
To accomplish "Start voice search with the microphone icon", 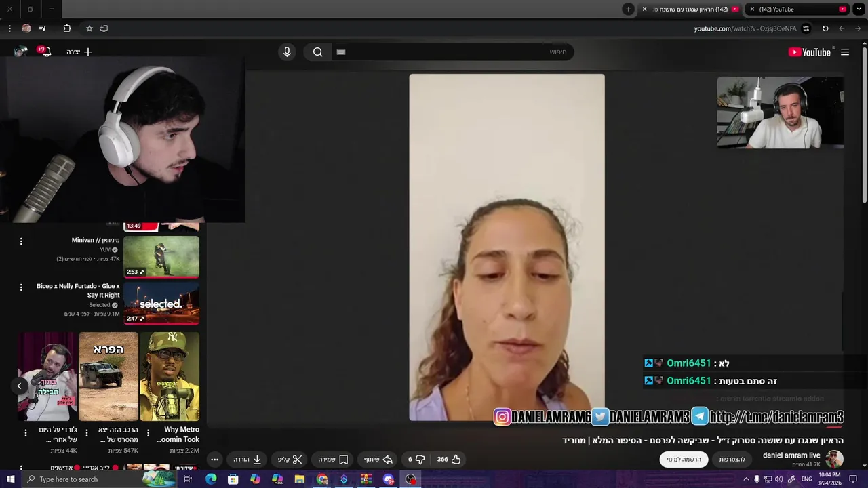I will [x=287, y=52].
